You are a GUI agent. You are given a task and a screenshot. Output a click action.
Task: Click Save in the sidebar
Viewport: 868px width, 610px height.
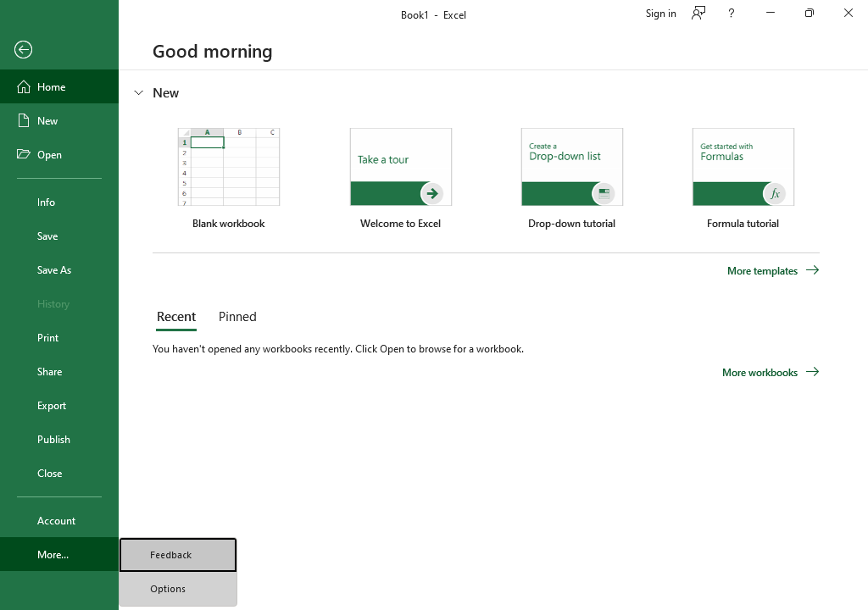coord(59,236)
